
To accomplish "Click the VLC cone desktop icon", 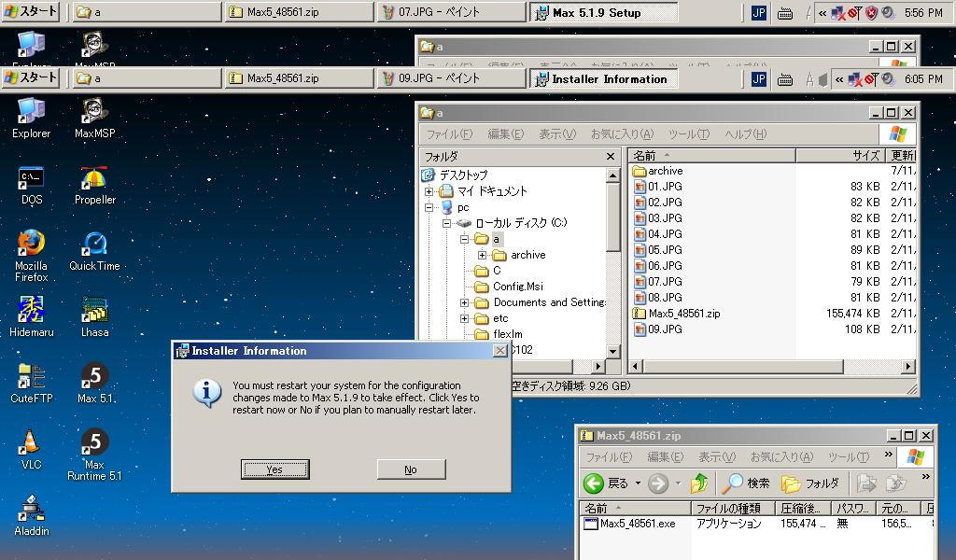I will pyautogui.click(x=31, y=443).
